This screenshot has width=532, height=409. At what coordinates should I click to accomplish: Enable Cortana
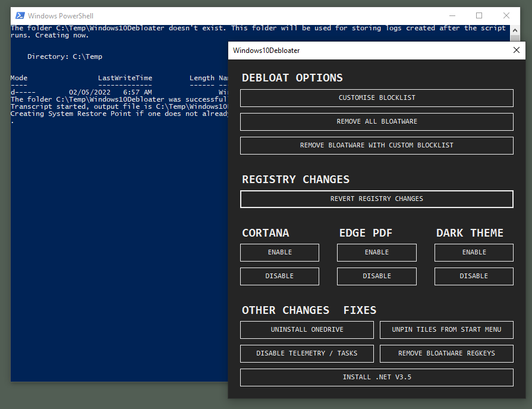(279, 253)
